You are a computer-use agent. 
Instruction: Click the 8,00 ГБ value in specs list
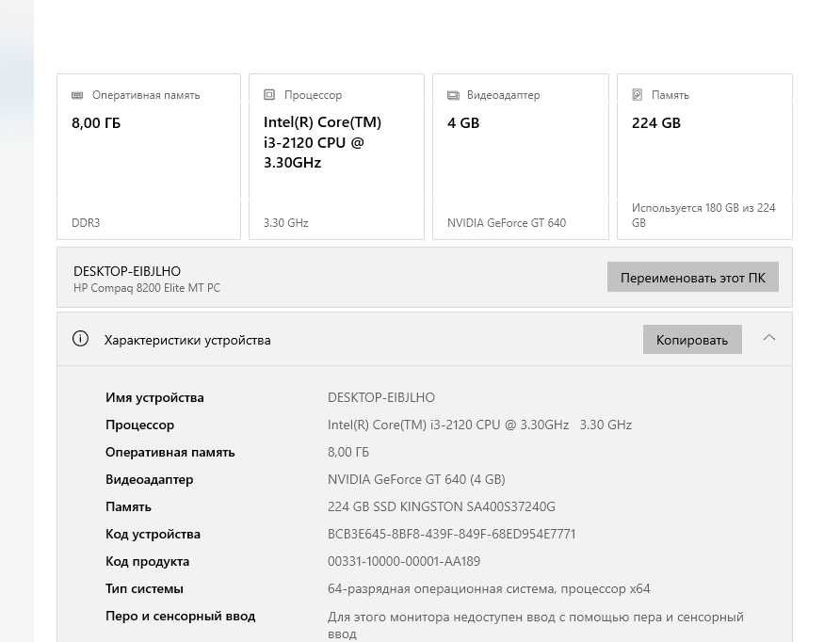coord(348,453)
